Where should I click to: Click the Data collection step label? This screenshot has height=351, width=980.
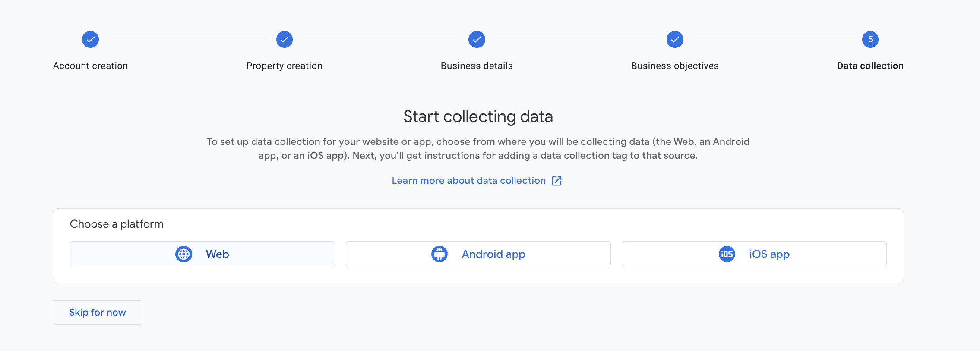pos(870,66)
